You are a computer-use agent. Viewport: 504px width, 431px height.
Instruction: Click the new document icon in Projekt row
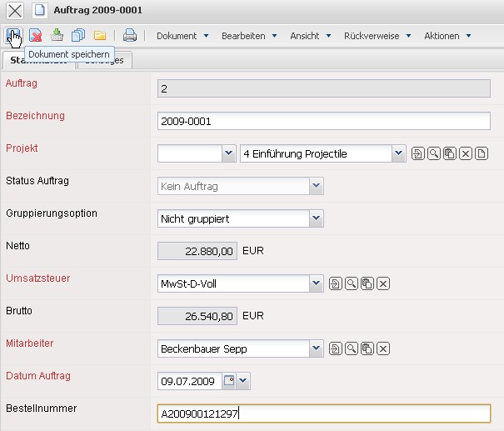(x=482, y=154)
